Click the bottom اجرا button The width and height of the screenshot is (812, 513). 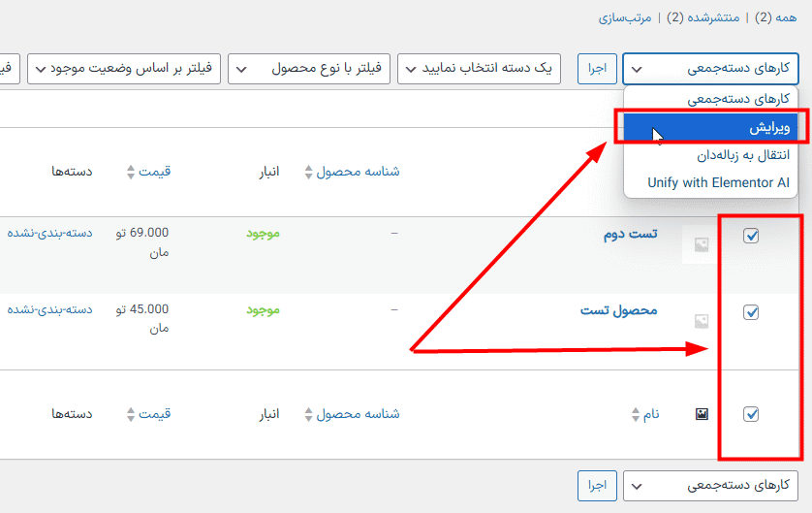pos(597,486)
